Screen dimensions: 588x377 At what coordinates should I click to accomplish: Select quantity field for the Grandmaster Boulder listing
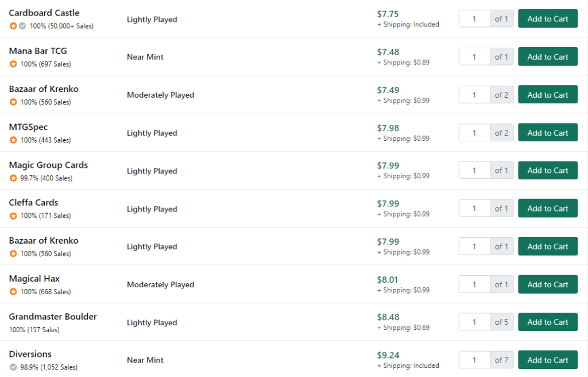(474, 322)
